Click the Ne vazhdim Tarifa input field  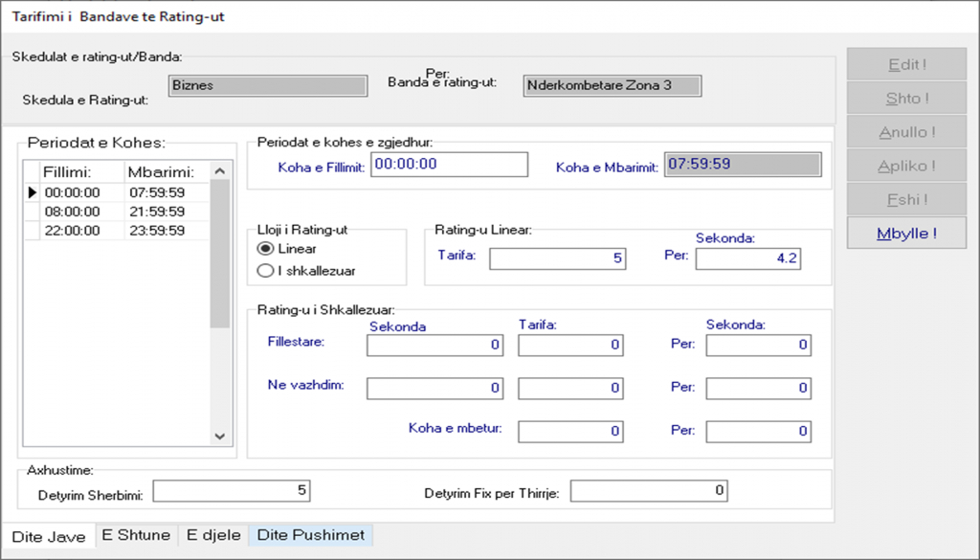coord(570,388)
